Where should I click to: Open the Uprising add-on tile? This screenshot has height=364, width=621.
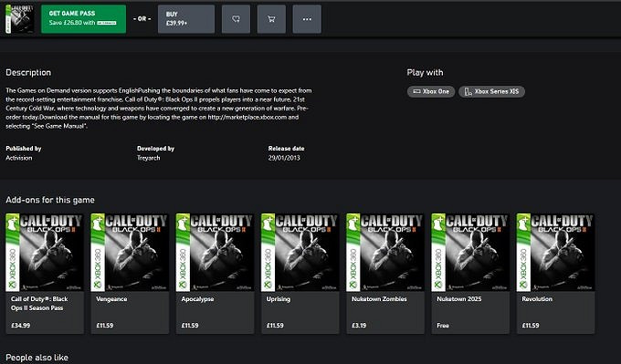coord(300,274)
